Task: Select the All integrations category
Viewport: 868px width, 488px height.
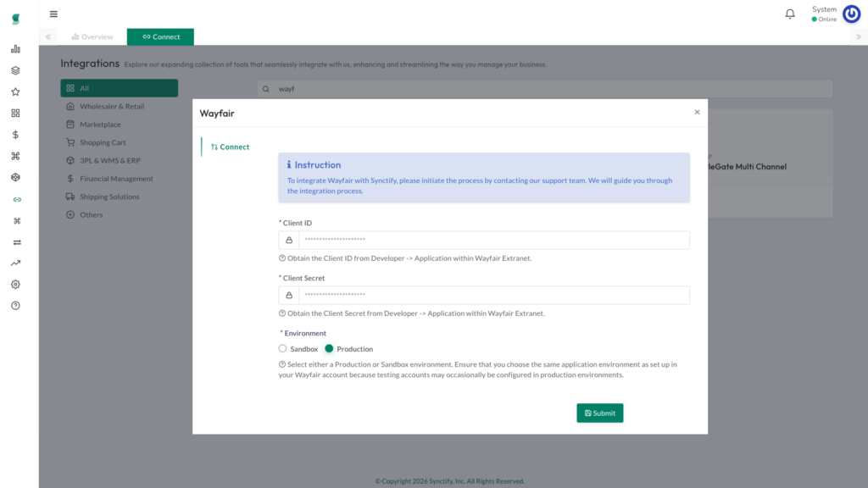Action: point(119,88)
